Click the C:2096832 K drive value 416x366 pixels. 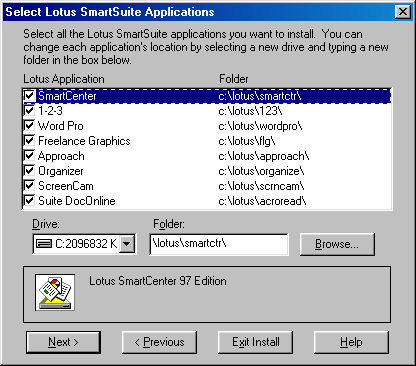point(86,244)
